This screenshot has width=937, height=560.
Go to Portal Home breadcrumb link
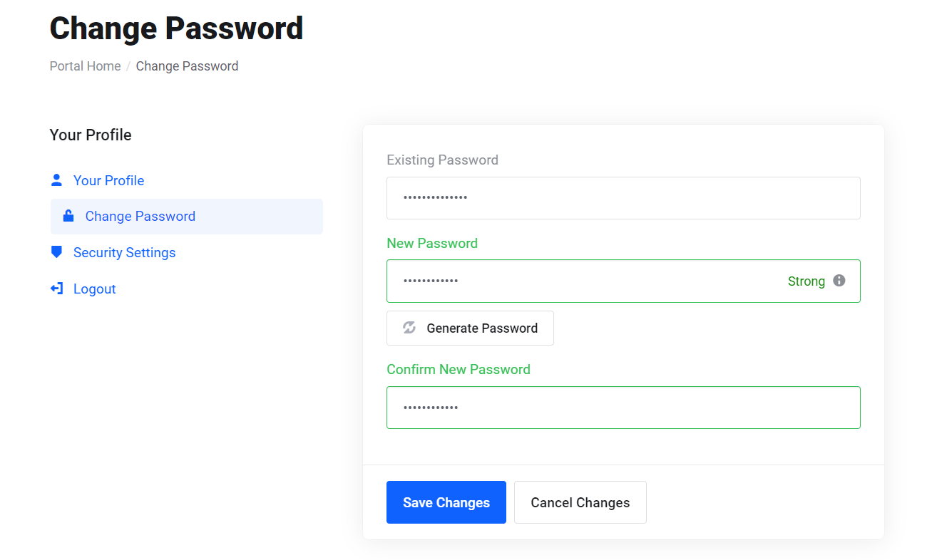[x=85, y=66]
